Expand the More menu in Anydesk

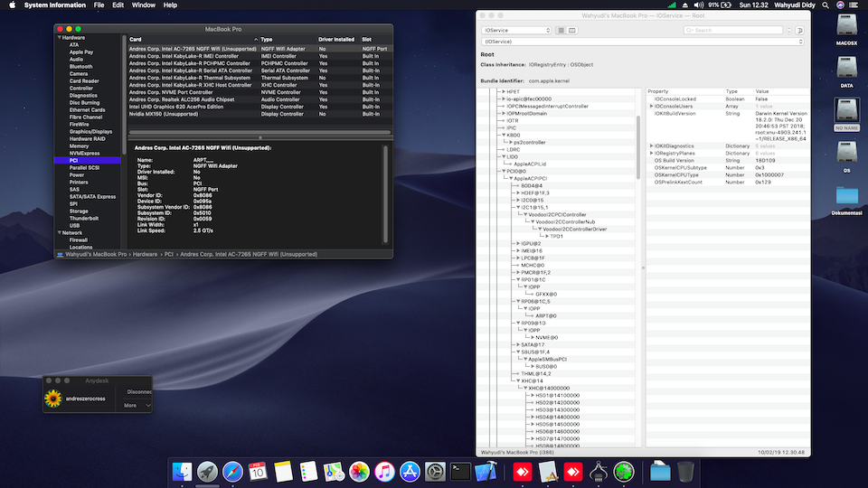coord(136,405)
